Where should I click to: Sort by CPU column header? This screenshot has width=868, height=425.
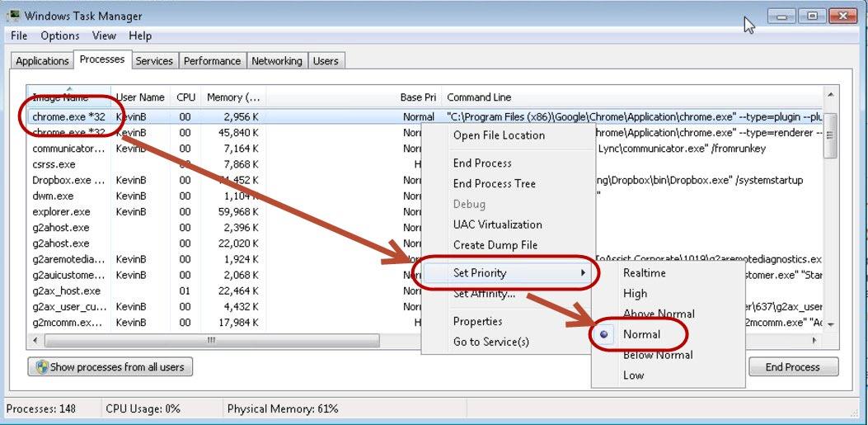186,97
